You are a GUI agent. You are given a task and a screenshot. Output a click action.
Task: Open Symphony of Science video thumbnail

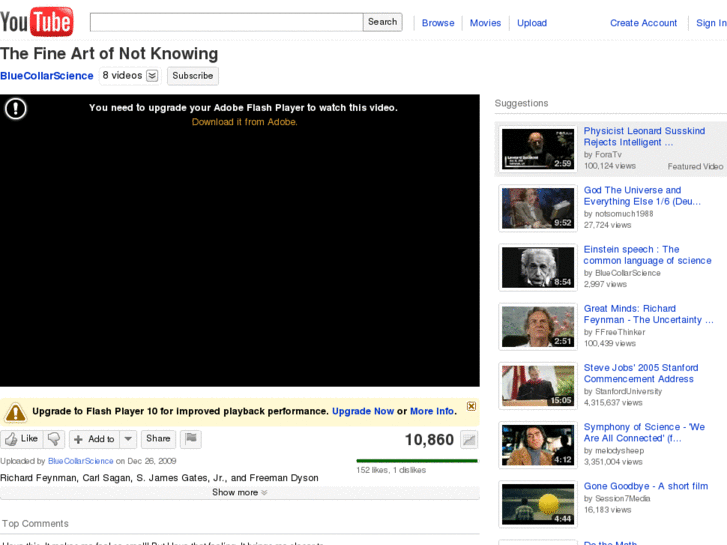(x=538, y=445)
